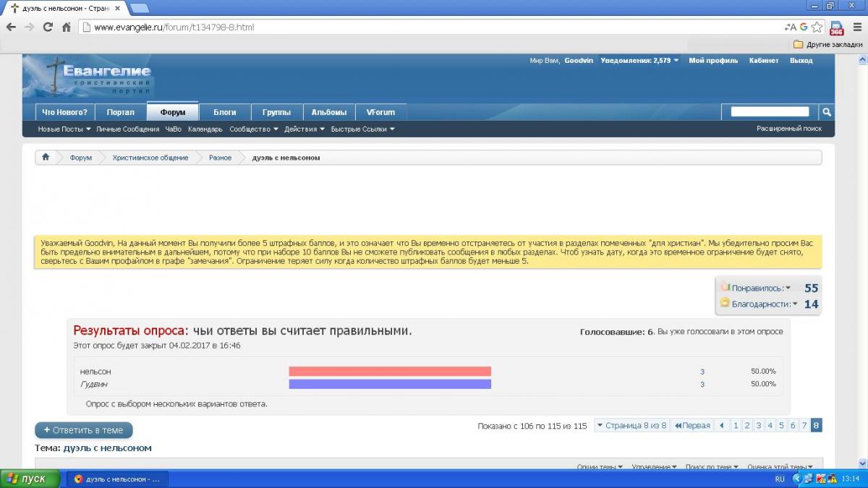868x488 pixels.
Task: Open the Chrome hamburger menu
Action: (x=856, y=27)
